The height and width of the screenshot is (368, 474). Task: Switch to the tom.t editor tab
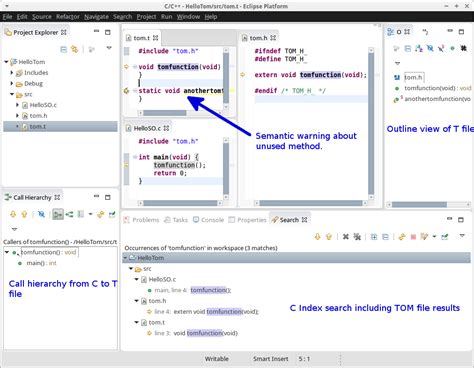[x=141, y=38]
